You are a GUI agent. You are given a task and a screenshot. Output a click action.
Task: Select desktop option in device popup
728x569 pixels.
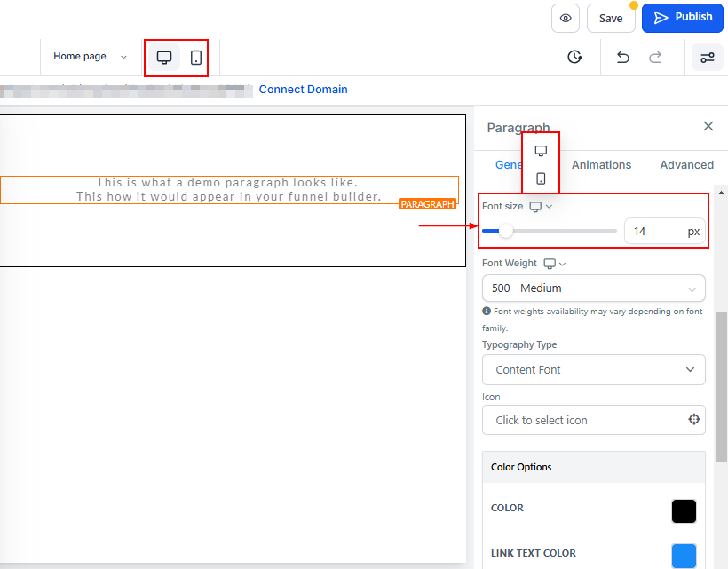coord(541,151)
